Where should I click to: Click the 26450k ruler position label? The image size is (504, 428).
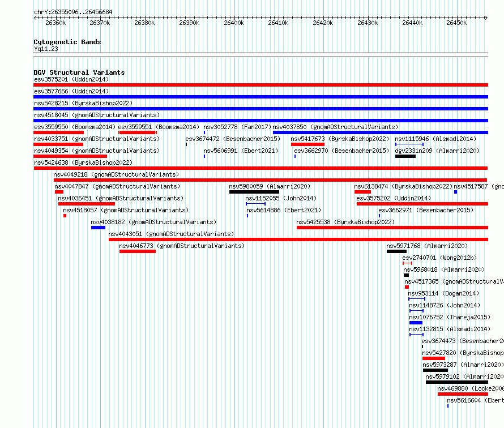tap(456, 23)
